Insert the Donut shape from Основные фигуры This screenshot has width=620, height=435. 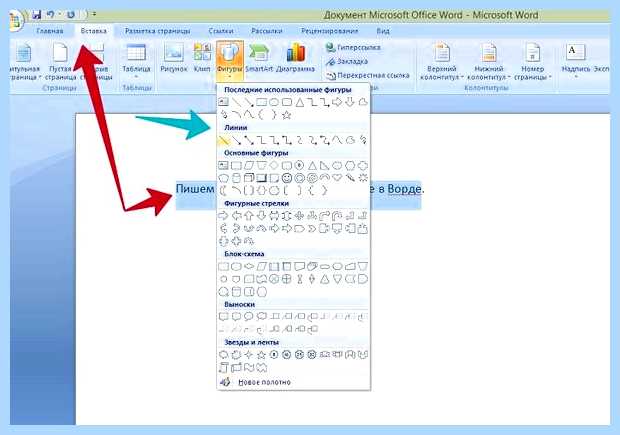[x=299, y=178]
